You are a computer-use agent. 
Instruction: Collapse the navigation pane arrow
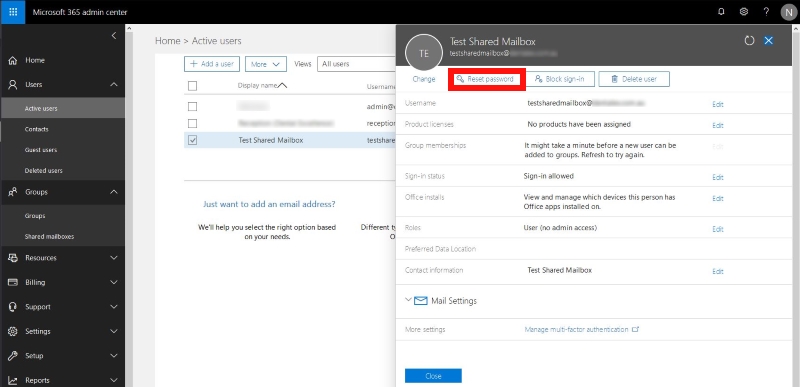click(114, 36)
